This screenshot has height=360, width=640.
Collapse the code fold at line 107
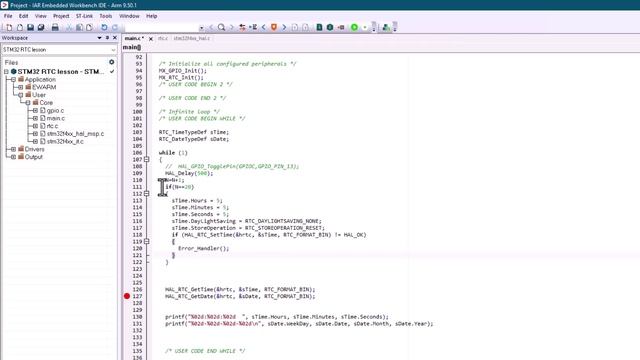tap(147, 160)
